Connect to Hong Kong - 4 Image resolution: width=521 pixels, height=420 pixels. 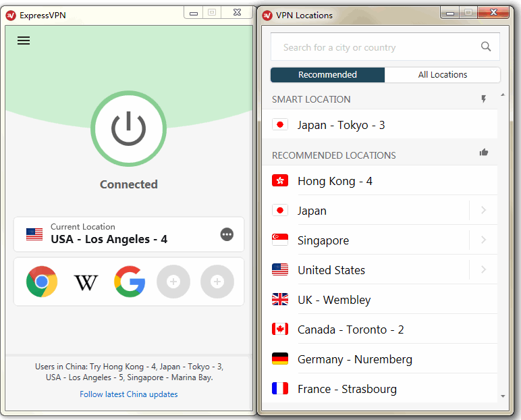click(380, 181)
